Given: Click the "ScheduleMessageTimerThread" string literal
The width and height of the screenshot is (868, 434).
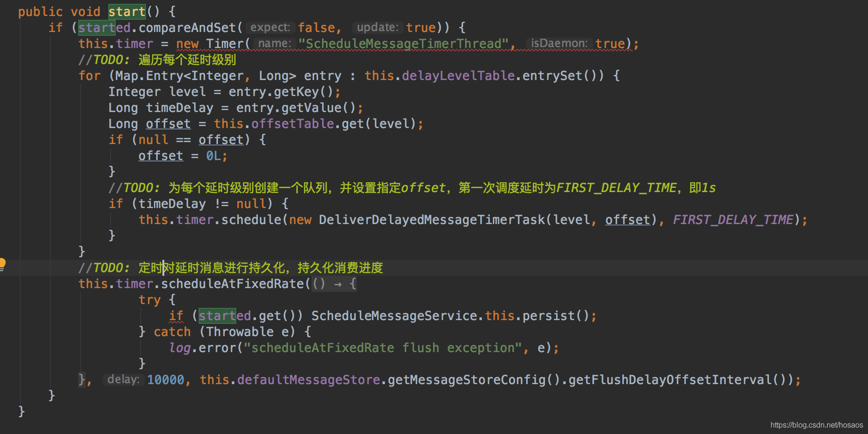Looking at the screenshot, I should [x=406, y=44].
